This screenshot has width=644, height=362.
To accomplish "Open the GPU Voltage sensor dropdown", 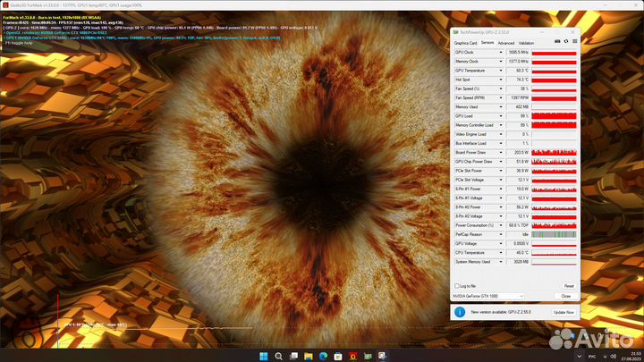I will (x=501, y=243).
